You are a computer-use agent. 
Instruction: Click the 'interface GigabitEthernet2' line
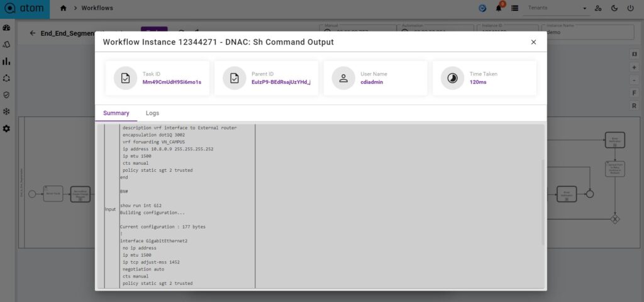point(153,241)
